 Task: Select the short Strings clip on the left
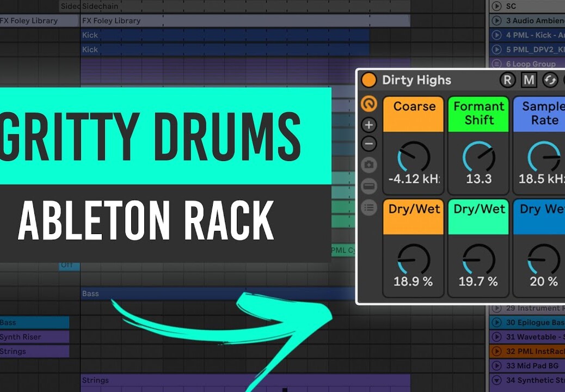coord(34,351)
